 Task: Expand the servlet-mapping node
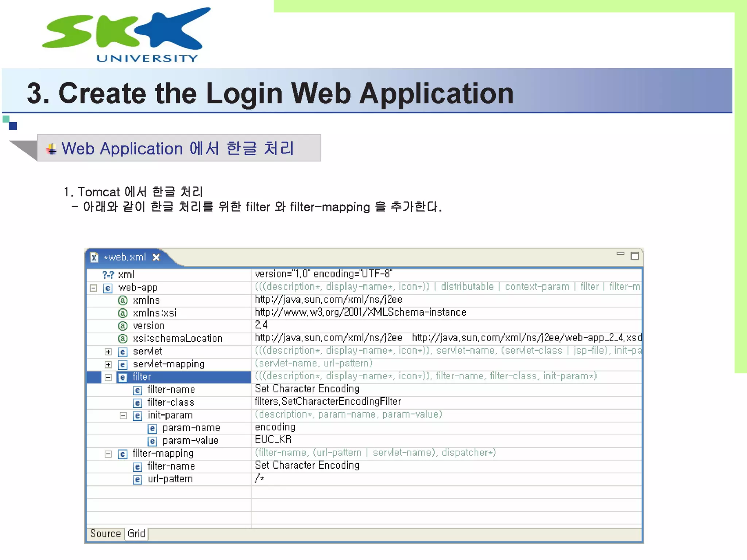(x=108, y=365)
